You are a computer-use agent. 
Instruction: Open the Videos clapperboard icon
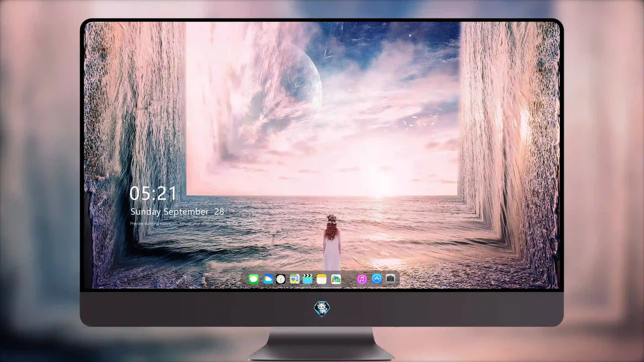pos(308,279)
